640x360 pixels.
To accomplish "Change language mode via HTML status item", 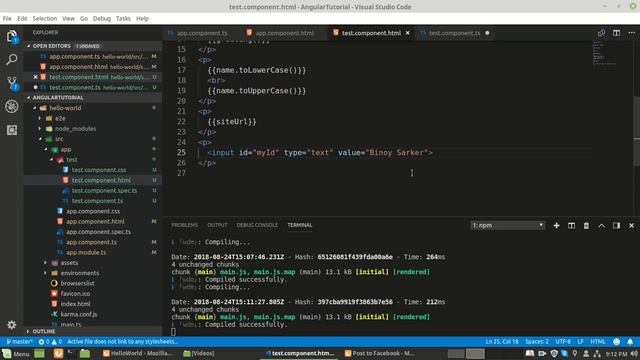I will click(x=598, y=342).
